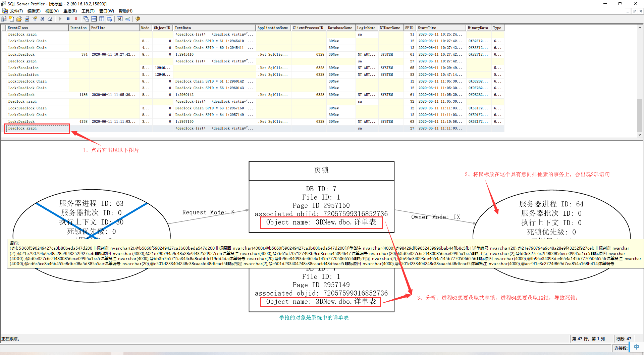Tile windows vertically toolbar icon

(102, 19)
